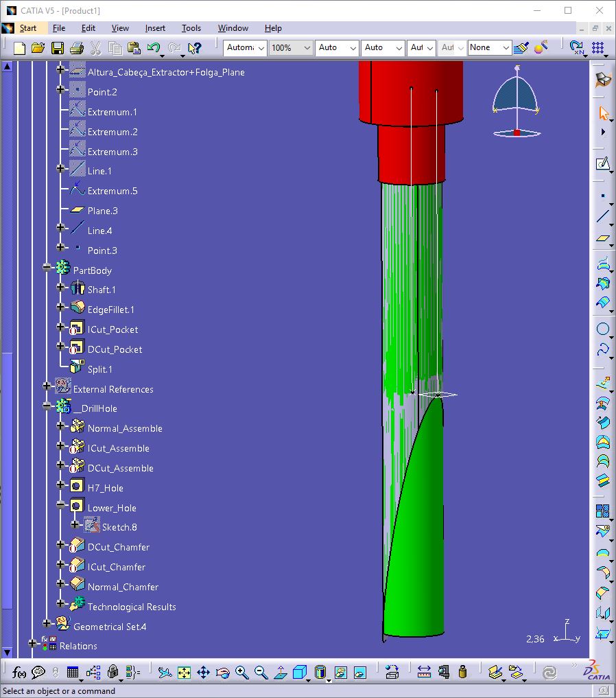The image size is (616, 698).
Task: Select DCut_Pocket in the tree
Action: point(115,349)
